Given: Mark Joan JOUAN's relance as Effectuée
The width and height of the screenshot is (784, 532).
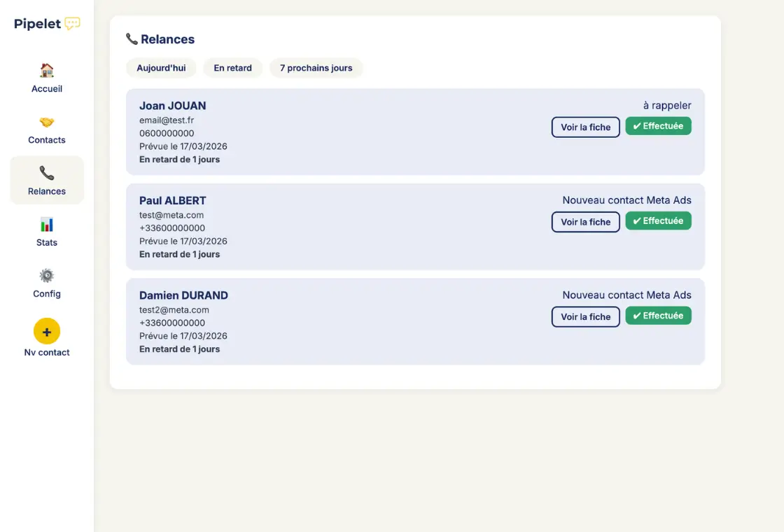Looking at the screenshot, I should tap(658, 126).
